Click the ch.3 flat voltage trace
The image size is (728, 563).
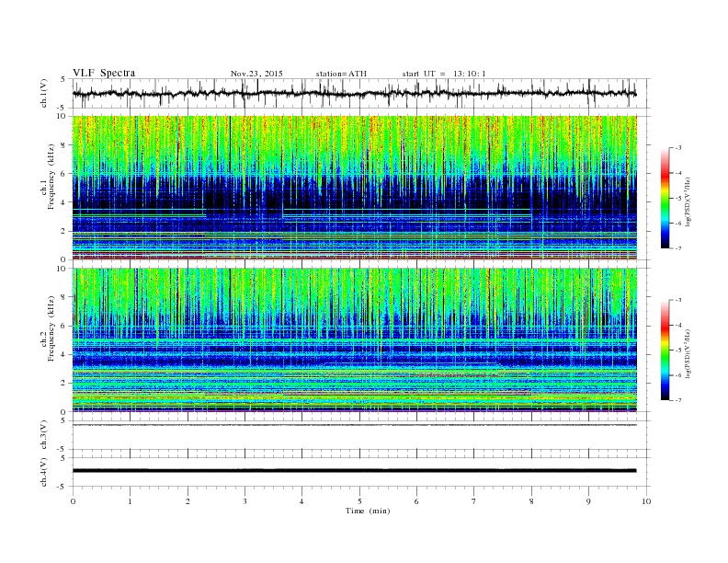click(355, 425)
